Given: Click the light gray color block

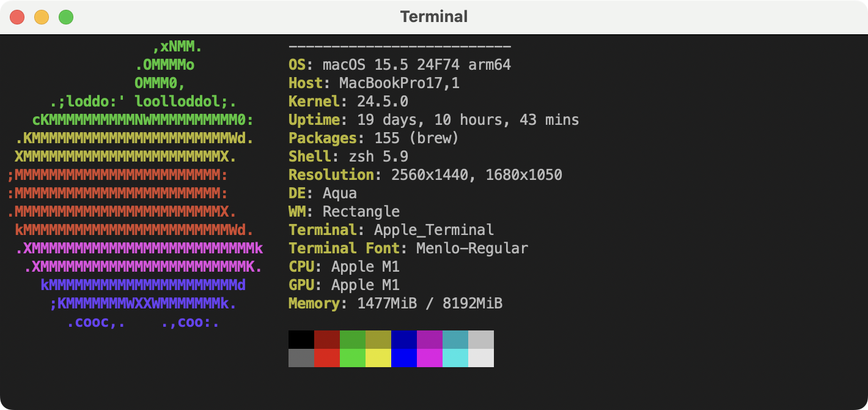Looking at the screenshot, I should [x=481, y=340].
